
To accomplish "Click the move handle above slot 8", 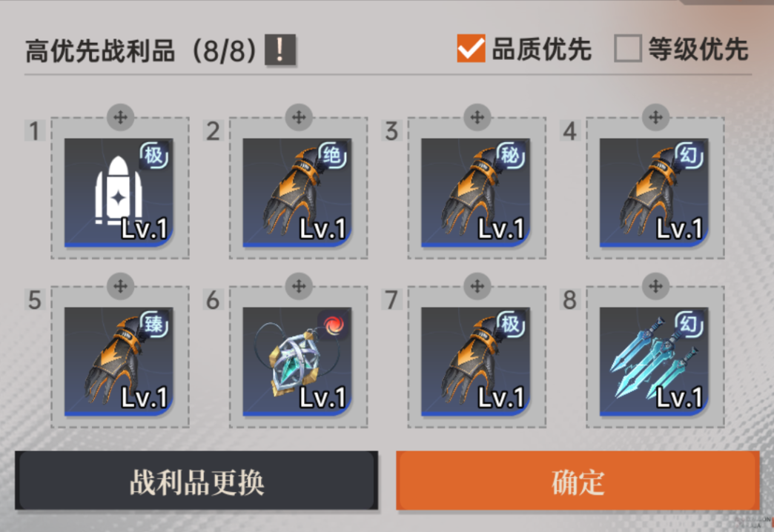I will (655, 286).
